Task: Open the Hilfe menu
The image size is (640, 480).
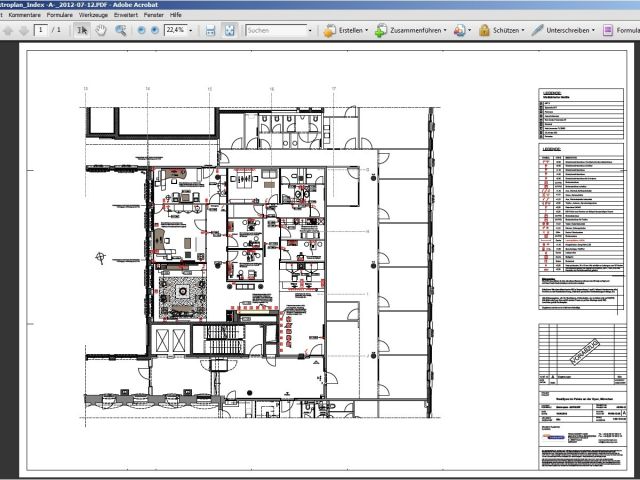Action: (x=176, y=16)
